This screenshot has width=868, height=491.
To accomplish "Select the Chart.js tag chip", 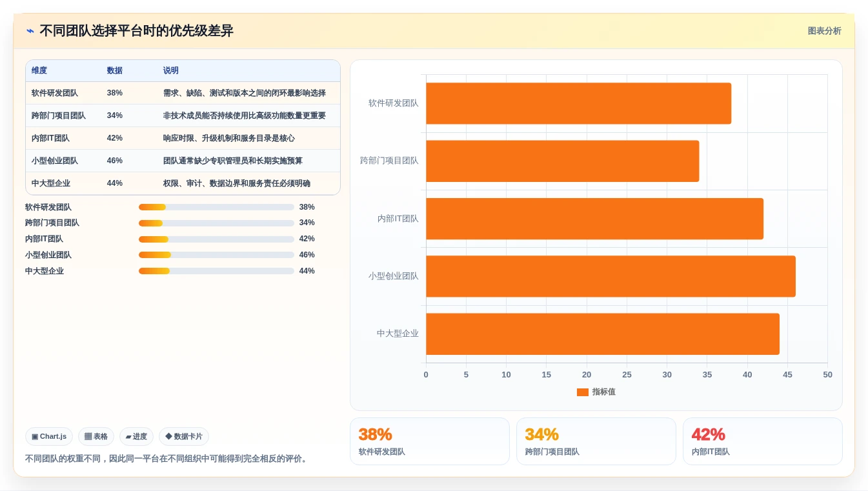I will [49, 437].
